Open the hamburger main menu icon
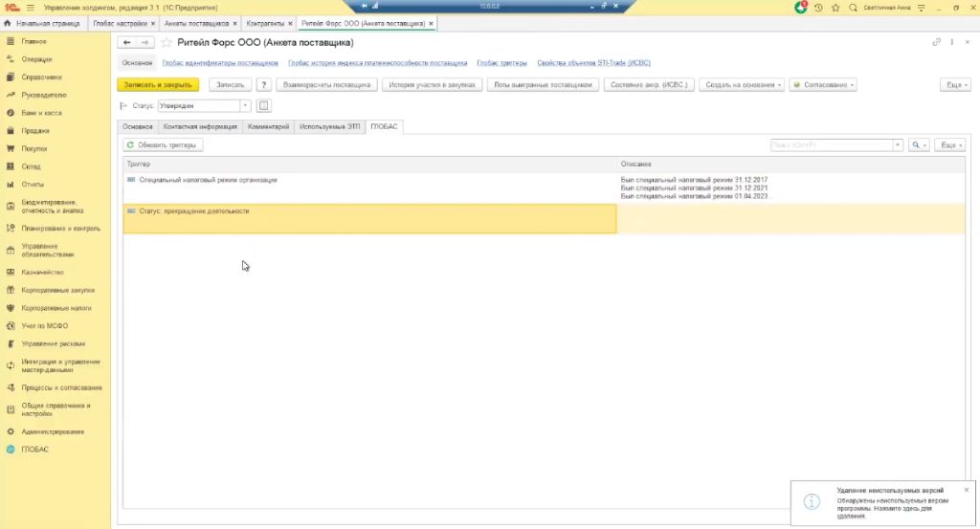Screen dimensions: 980x529 [x=30, y=8]
